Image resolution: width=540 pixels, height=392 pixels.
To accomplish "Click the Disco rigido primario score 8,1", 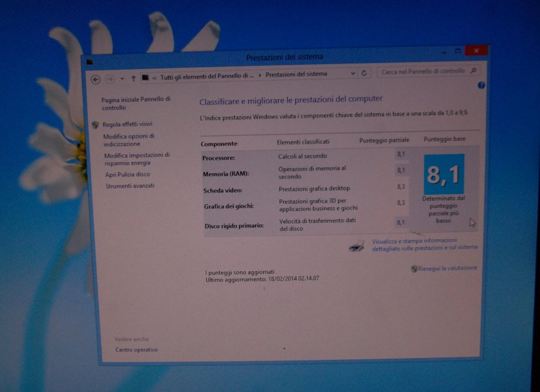I will tap(400, 223).
